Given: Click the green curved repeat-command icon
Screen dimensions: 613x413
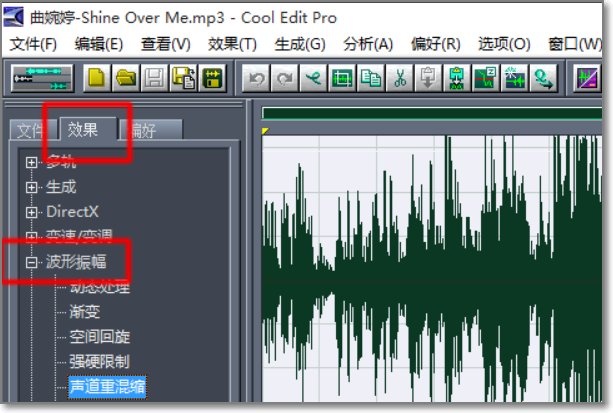Looking at the screenshot, I should pyautogui.click(x=314, y=78).
